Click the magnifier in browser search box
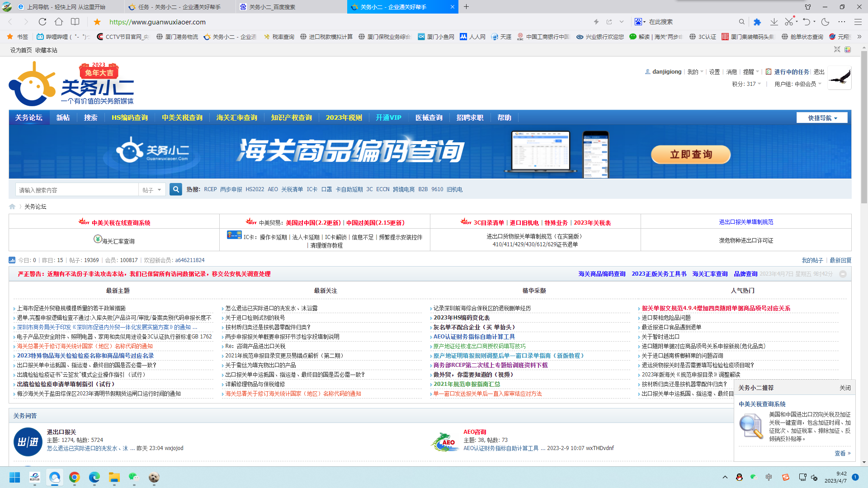Image resolution: width=868 pixels, height=488 pixels. [741, 22]
